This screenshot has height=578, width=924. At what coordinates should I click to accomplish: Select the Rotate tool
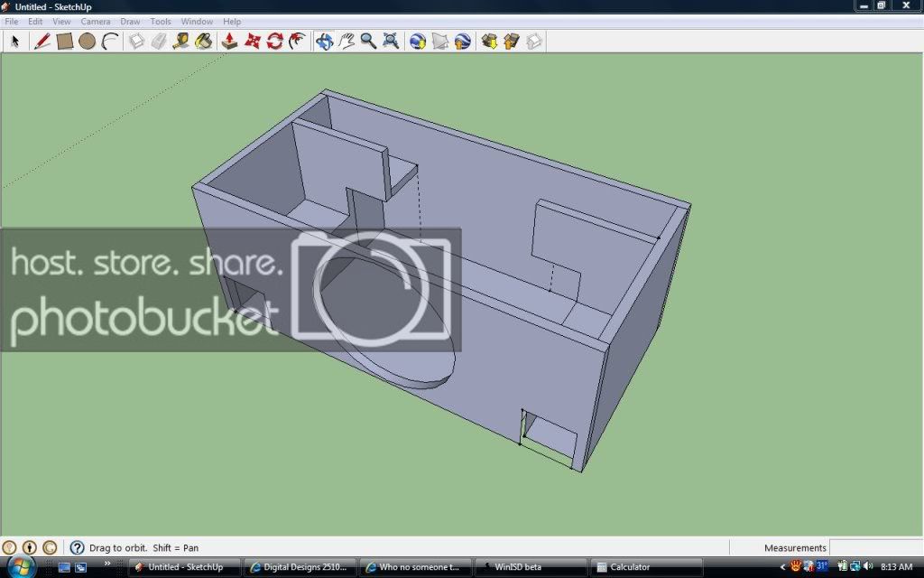tap(274, 42)
